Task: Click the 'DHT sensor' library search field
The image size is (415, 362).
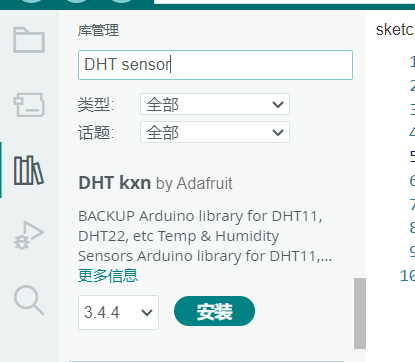Action: [x=215, y=65]
